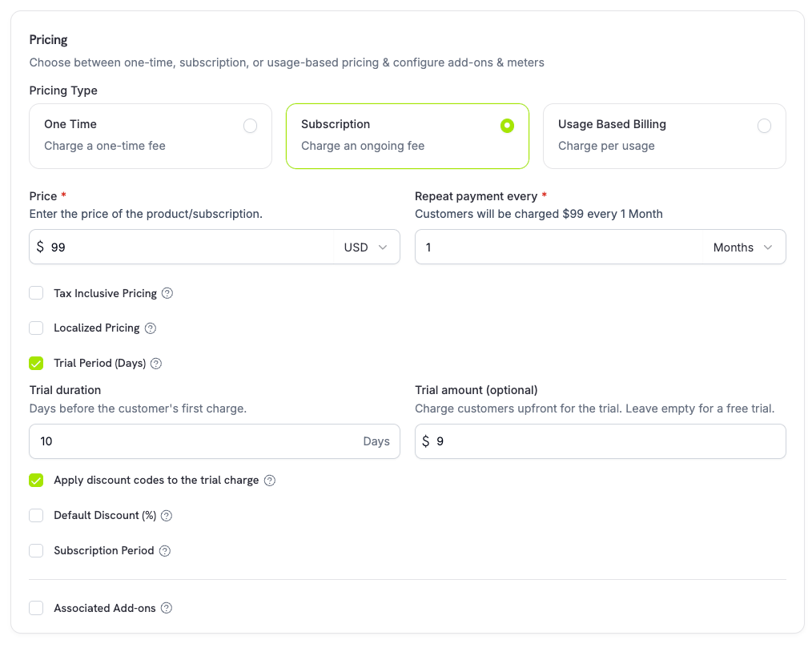Check the Associated Add-ons checkbox
The image size is (812, 648).
36,608
